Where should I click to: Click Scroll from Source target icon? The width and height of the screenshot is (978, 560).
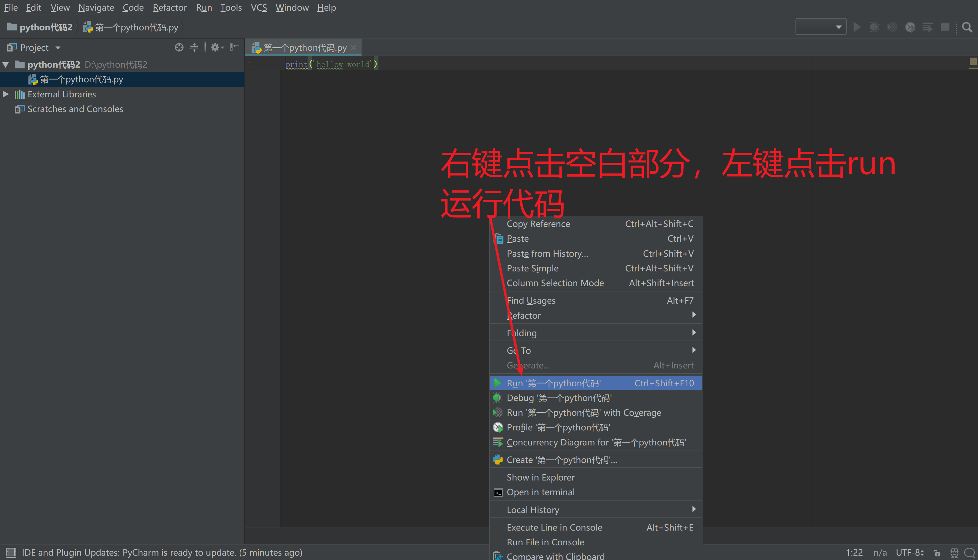click(179, 47)
